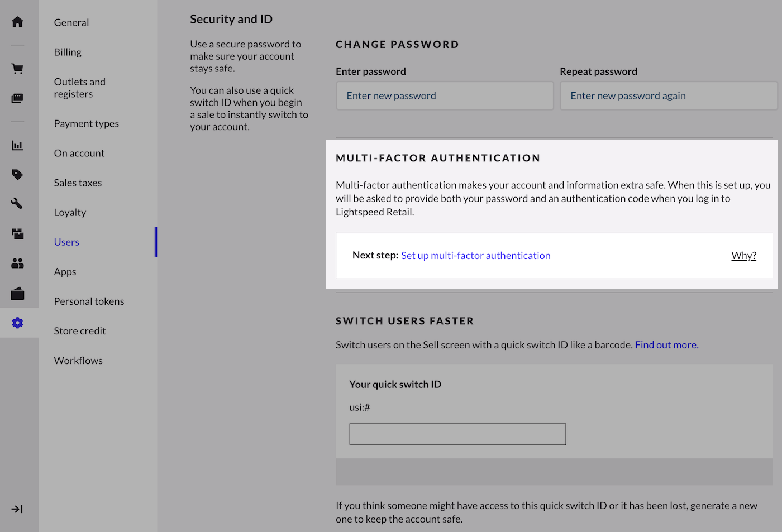Select the Setup gear icon
Screen dimensions: 782x532
click(17, 323)
